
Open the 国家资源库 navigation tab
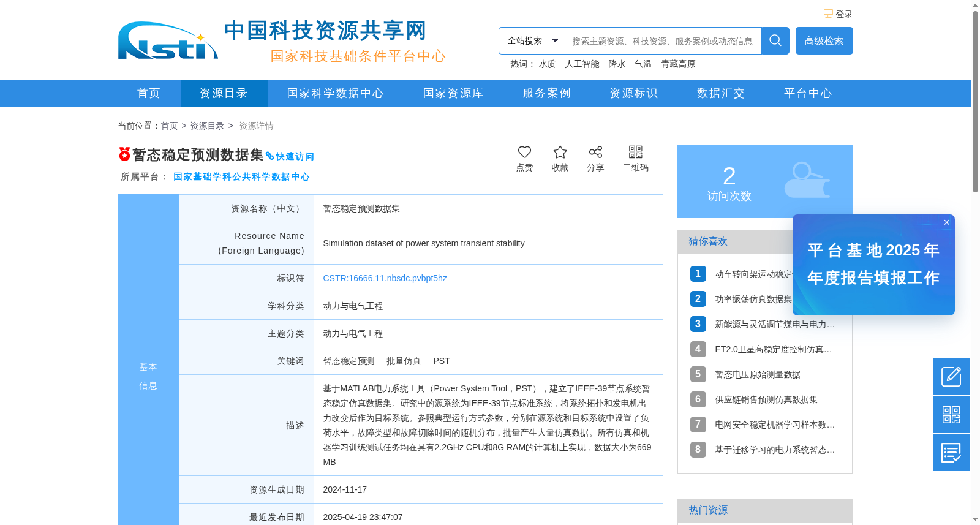click(x=453, y=93)
